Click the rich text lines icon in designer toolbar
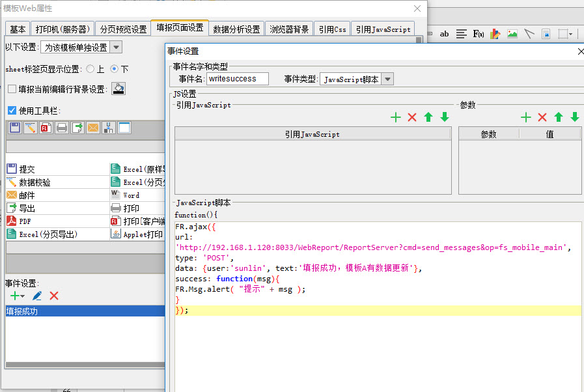The height and width of the screenshot is (392, 584). 461,34
